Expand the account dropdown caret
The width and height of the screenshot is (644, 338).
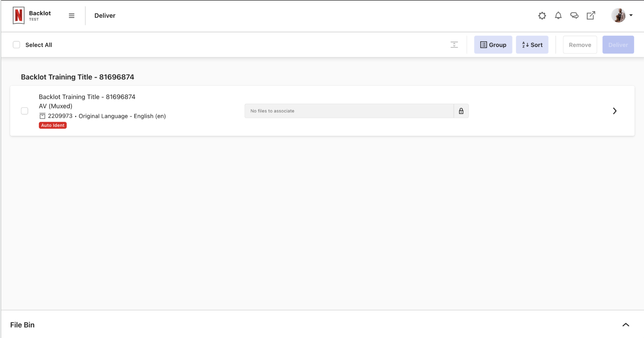(631, 15)
